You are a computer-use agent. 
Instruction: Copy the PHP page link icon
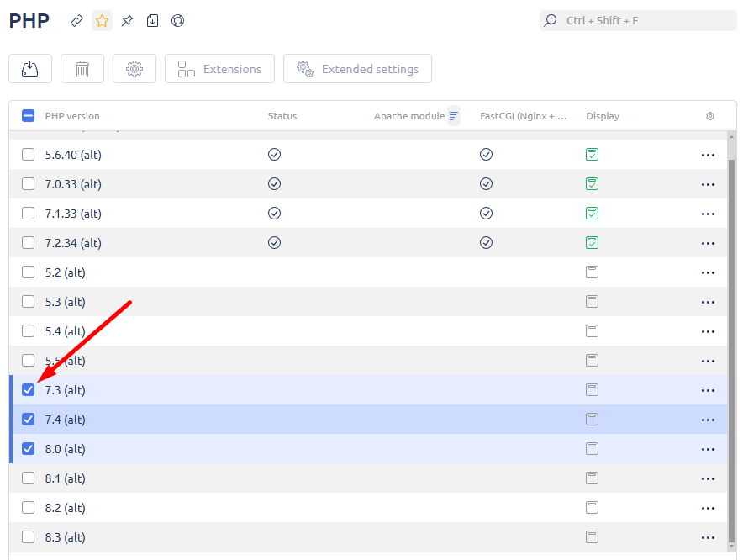[x=76, y=21]
